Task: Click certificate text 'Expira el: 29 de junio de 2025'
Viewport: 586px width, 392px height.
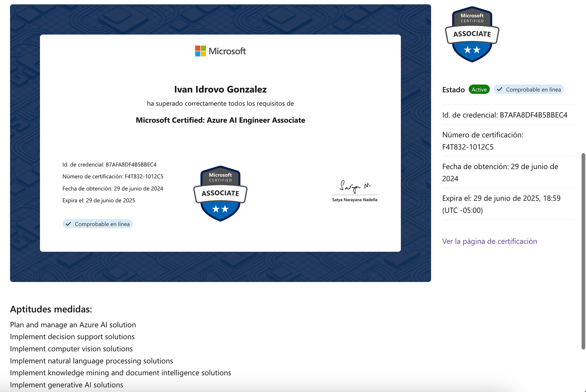Action: [x=99, y=200]
